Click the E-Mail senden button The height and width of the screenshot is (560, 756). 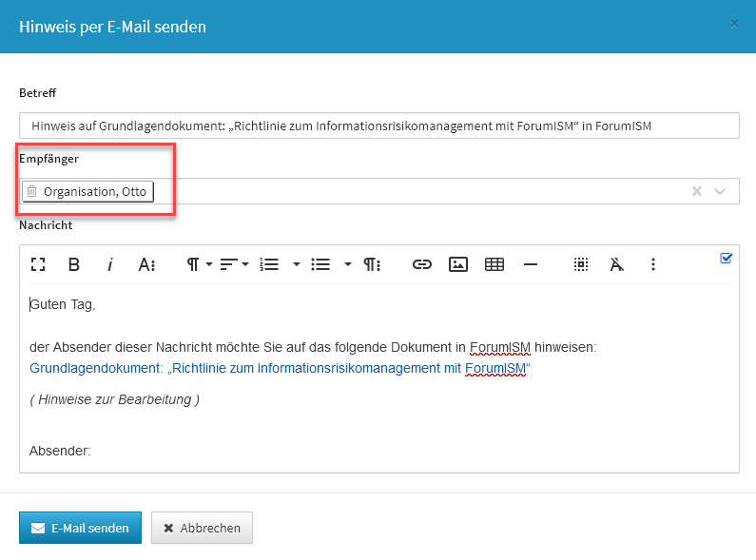[80, 528]
